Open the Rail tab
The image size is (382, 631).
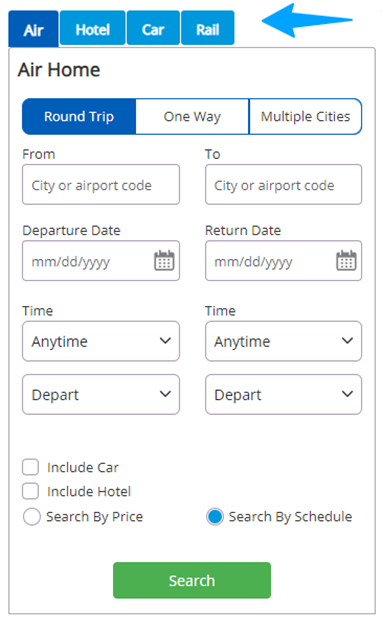208,28
